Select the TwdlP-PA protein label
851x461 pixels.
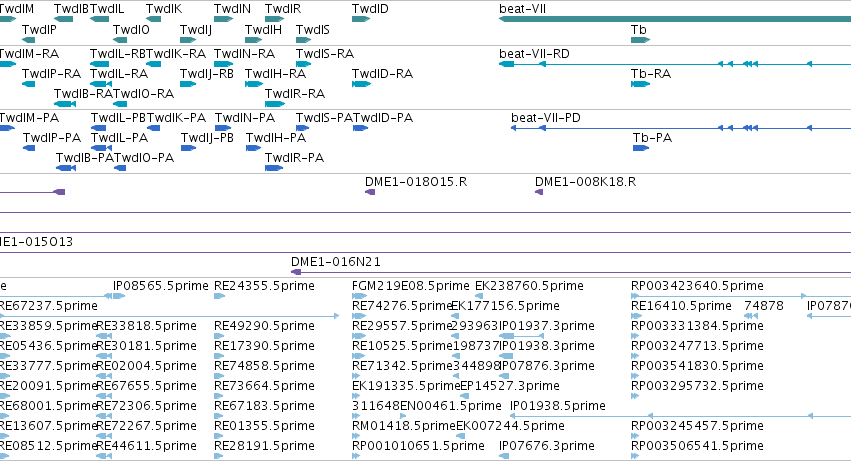52,138
